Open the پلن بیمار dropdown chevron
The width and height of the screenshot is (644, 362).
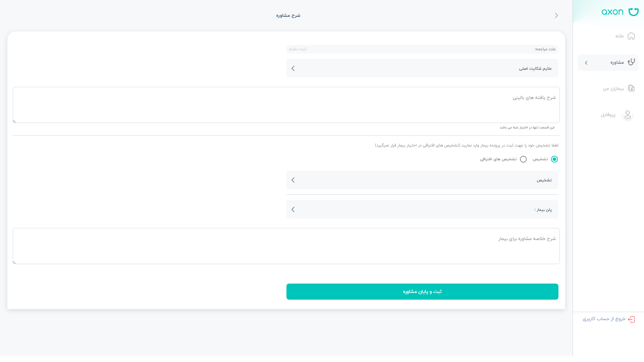(293, 209)
